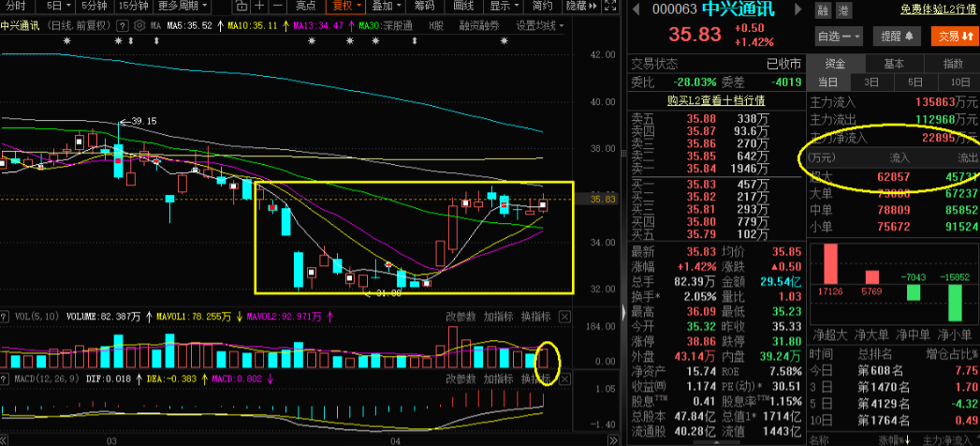980x446 pixels.
Task: Click the 最高 value 36.09
Action: (x=699, y=311)
